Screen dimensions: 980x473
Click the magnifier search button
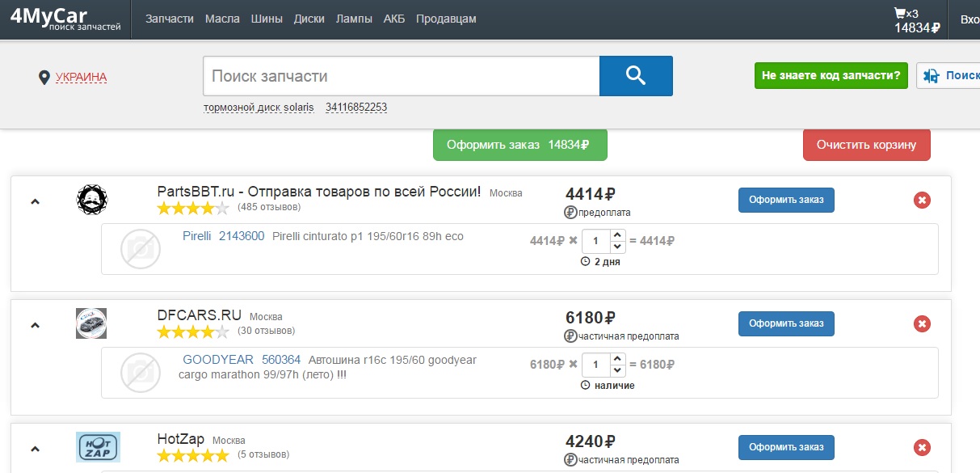636,76
